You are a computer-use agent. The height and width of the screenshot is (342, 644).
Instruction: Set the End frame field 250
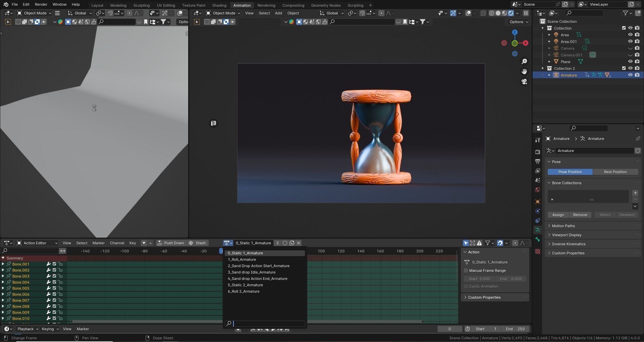click(x=515, y=329)
